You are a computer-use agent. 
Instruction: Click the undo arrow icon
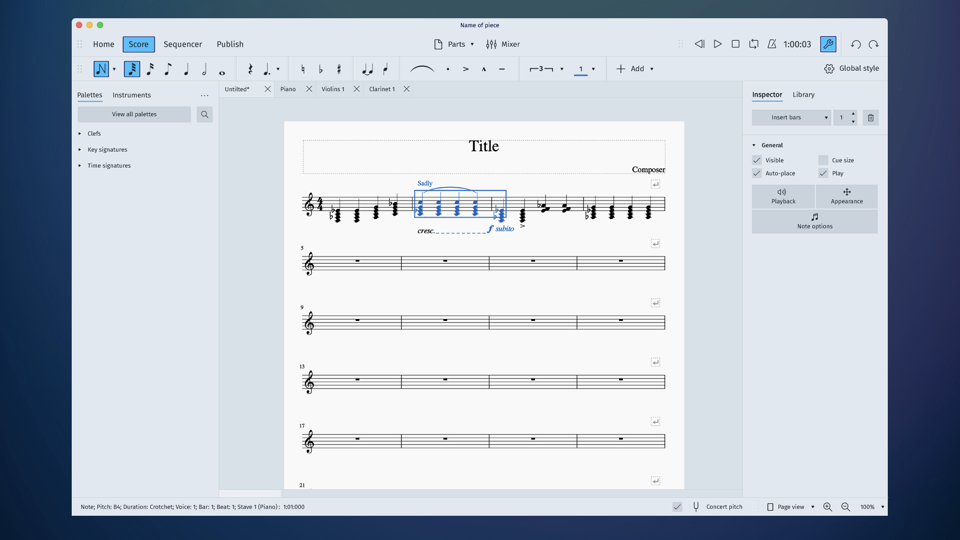[855, 44]
